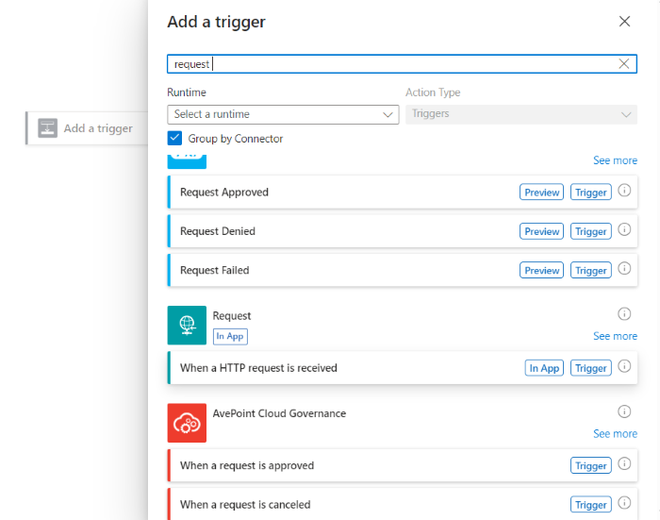The width and height of the screenshot is (660, 520).
Task: Show info for Request Denied trigger
Action: point(624,230)
